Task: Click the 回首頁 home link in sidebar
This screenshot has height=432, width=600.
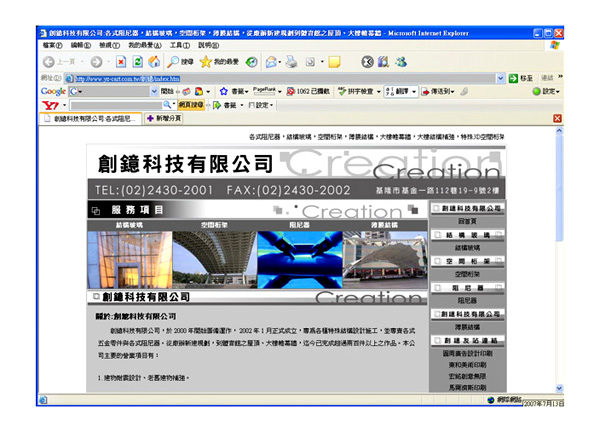Action: pos(467,222)
